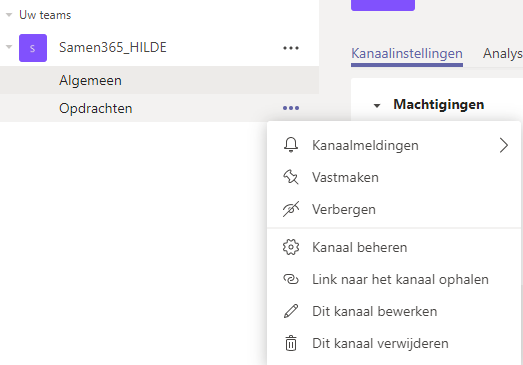Collapse the Machtigingen section
The width and height of the screenshot is (523, 365).
(377, 106)
